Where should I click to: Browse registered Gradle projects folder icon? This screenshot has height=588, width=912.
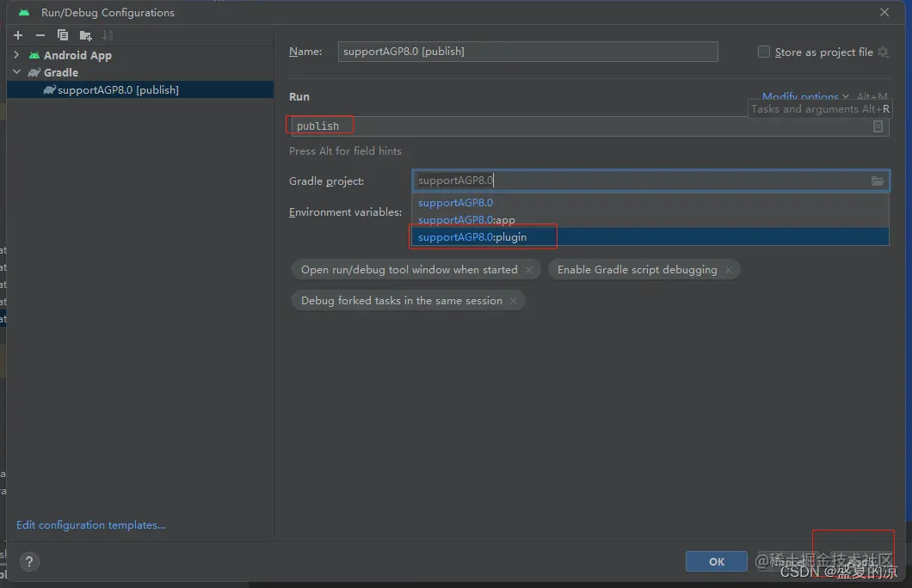tap(877, 181)
